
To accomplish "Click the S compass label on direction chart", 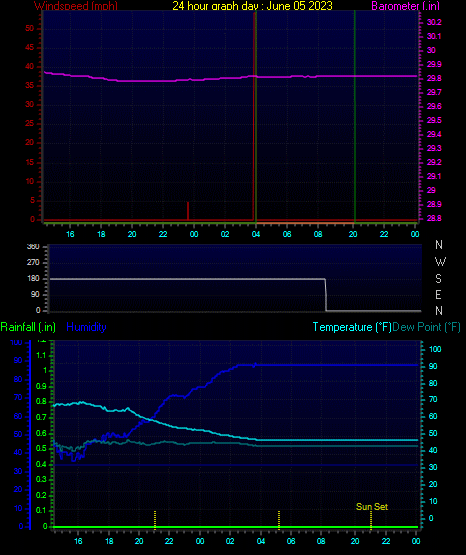I will point(438,279).
